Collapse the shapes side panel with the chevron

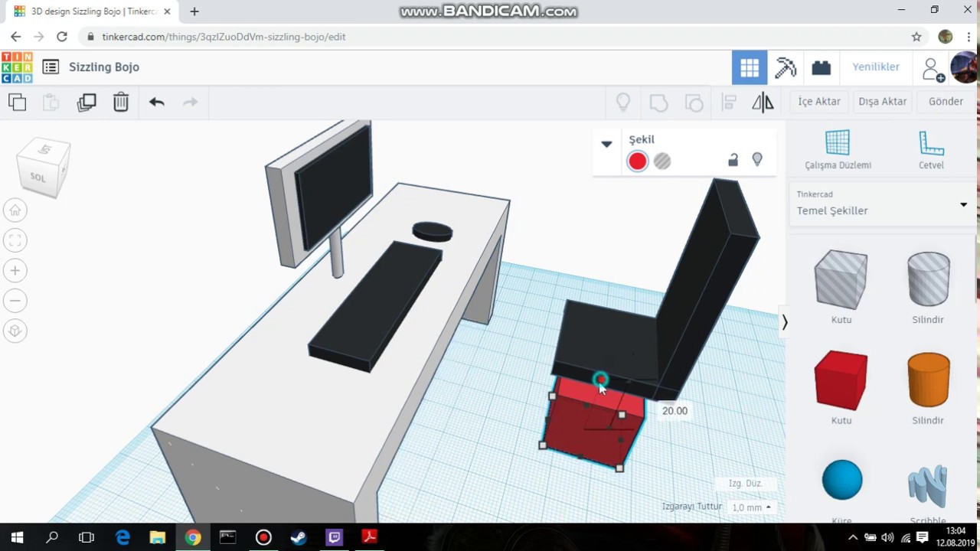click(784, 322)
